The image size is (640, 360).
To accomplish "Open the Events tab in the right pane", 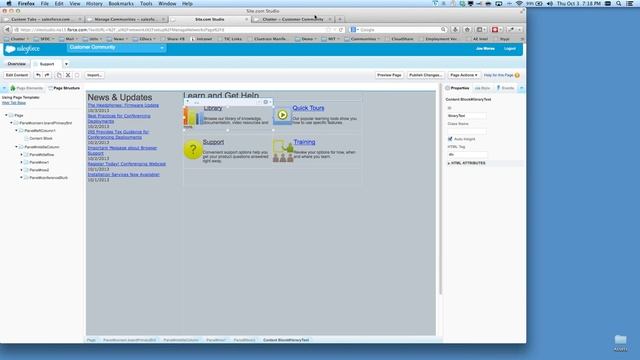I will (505, 88).
